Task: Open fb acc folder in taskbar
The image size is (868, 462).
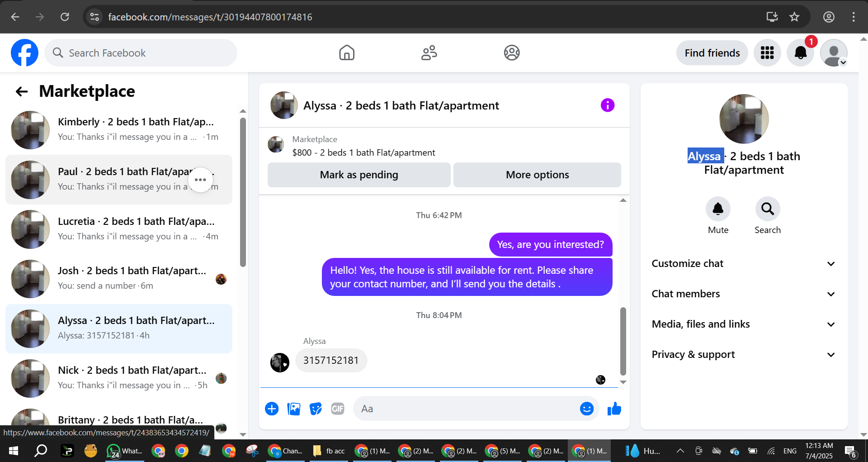Action: point(329,451)
